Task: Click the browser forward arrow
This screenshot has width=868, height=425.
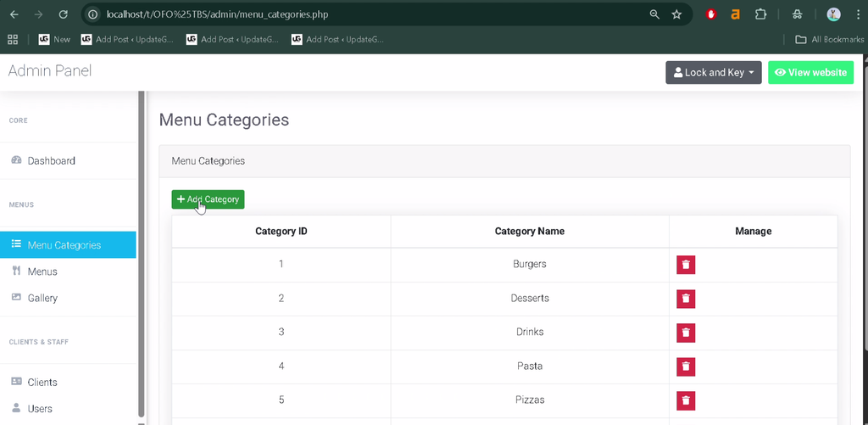Action: (38, 14)
